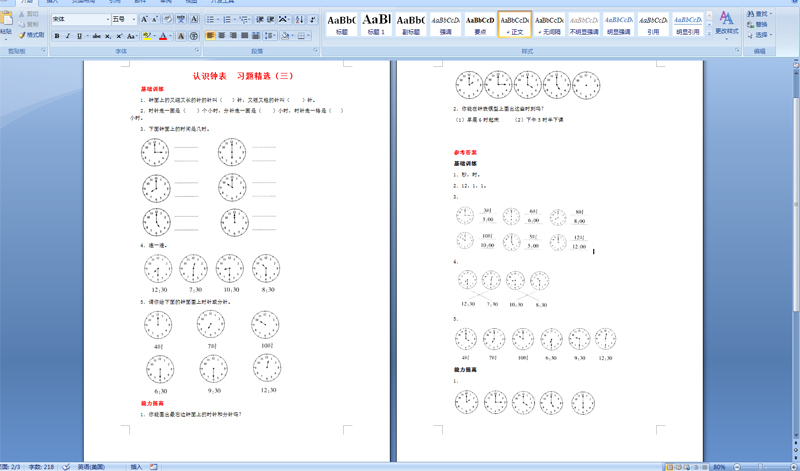Viewport: 800px width, 471px height.
Task: Apply the 标题 1 style
Action: pos(376,24)
